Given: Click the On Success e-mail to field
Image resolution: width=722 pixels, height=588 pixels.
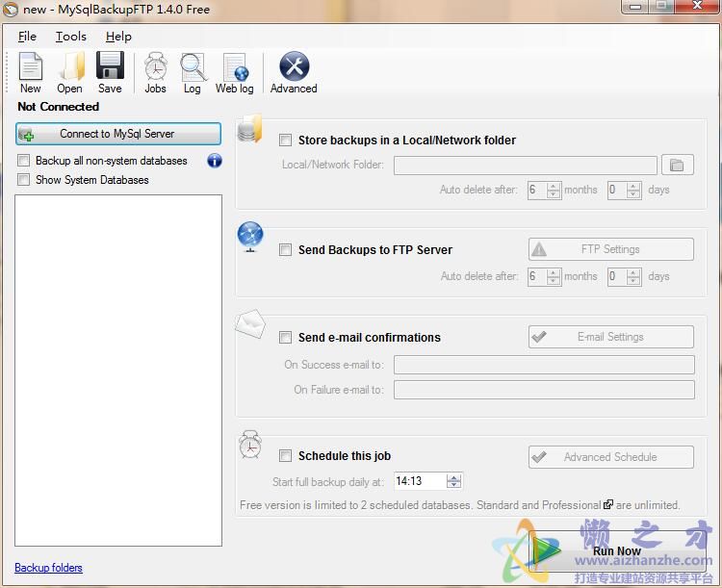Looking at the screenshot, I should point(544,365).
